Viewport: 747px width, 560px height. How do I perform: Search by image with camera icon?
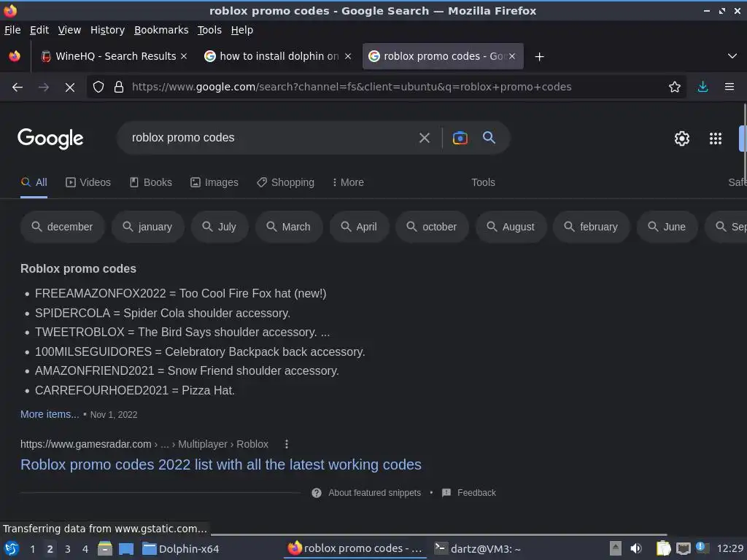[x=460, y=138]
